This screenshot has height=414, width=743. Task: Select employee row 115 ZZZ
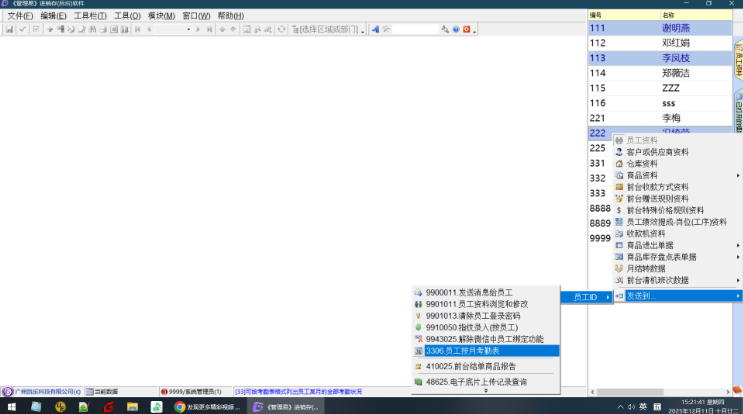click(660, 88)
